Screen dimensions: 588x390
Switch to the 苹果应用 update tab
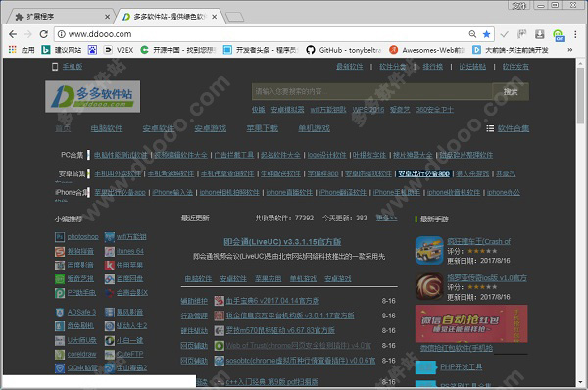pos(269,278)
